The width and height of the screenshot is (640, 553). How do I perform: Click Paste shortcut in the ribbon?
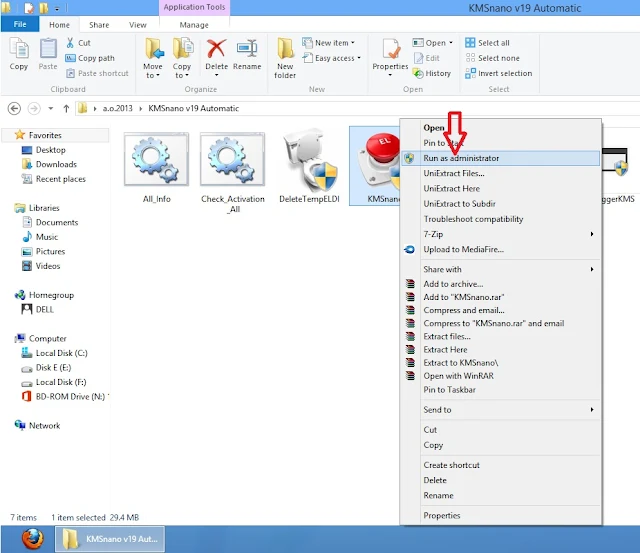[97, 73]
